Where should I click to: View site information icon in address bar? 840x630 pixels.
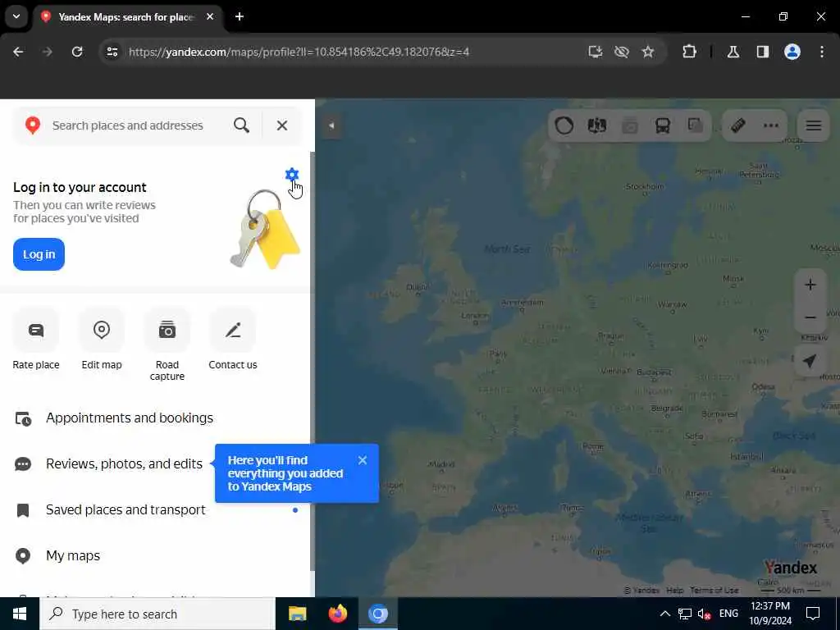click(x=112, y=52)
